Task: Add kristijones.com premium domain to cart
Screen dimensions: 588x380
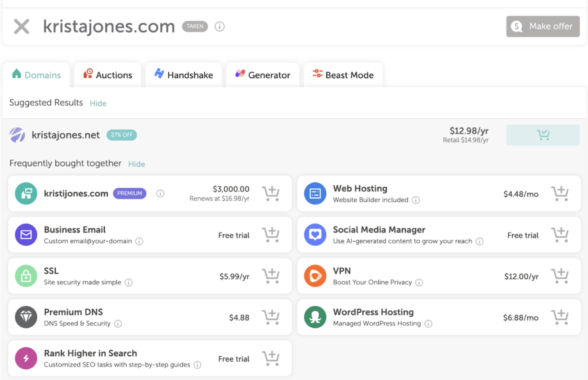Action: point(271,193)
